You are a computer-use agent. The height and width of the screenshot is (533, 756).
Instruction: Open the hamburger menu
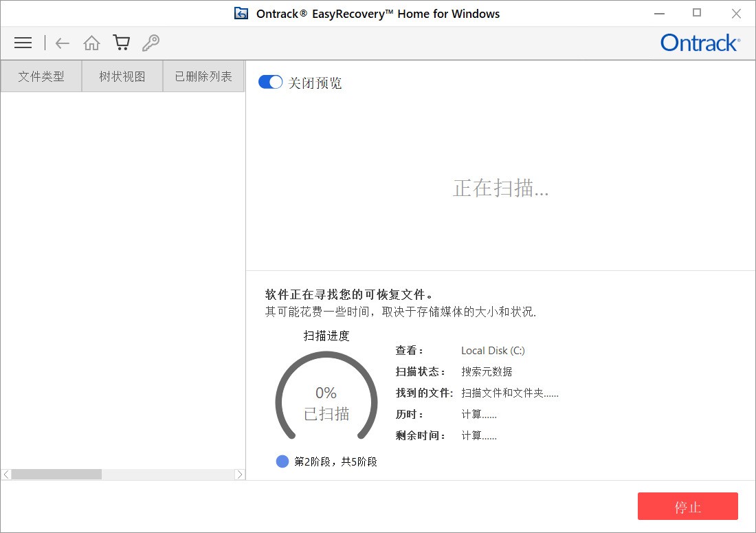click(x=23, y=43)
